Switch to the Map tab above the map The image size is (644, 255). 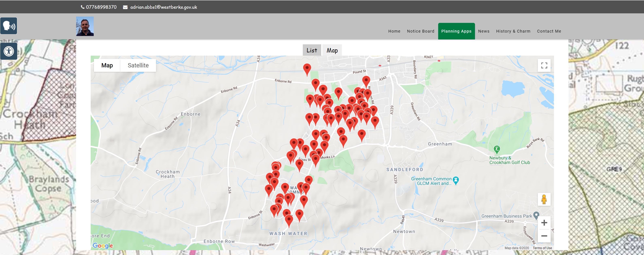pos(332,50)
